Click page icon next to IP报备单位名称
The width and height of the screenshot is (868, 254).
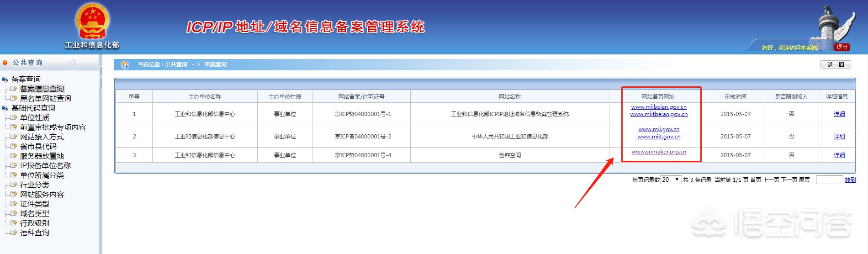[14, 165]
